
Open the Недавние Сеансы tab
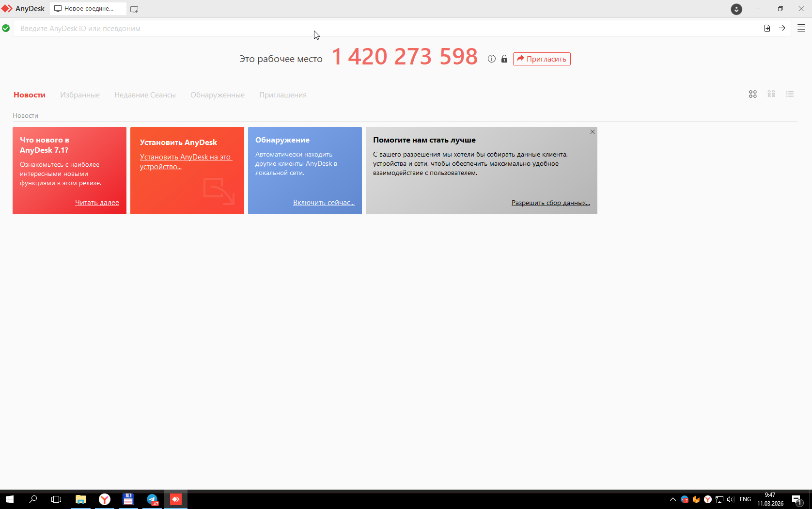145,95
